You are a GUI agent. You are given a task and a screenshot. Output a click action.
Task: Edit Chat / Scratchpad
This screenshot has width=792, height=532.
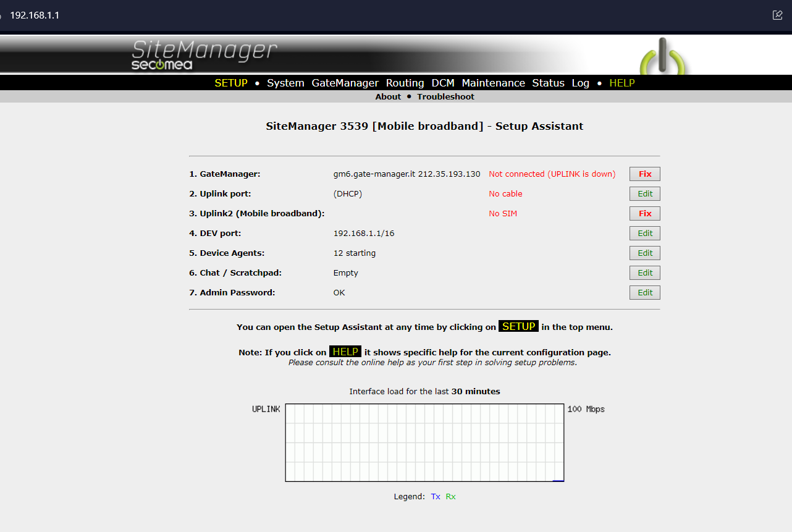pos(645,273)
